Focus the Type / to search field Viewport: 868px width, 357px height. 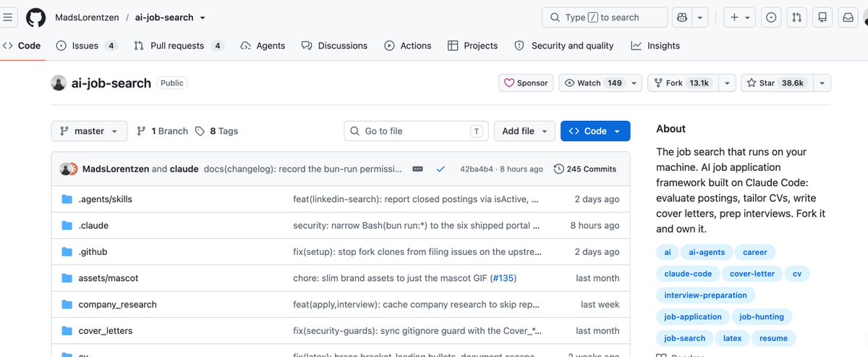605,17
